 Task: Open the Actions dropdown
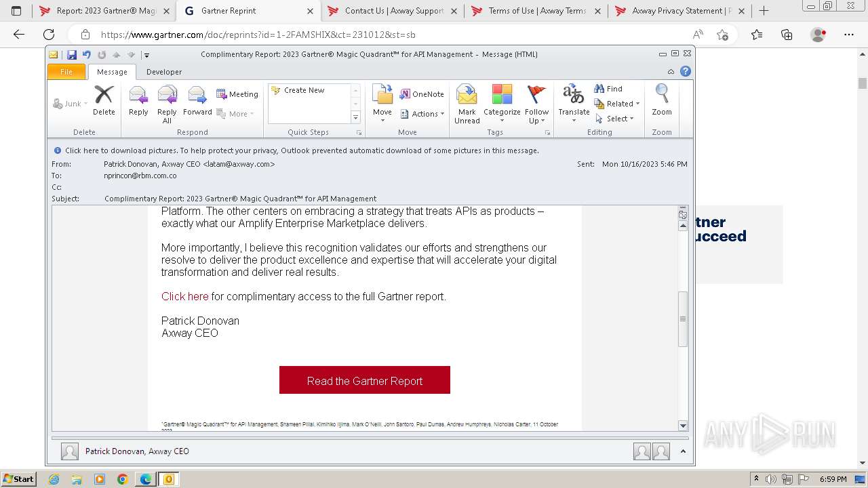422,114
